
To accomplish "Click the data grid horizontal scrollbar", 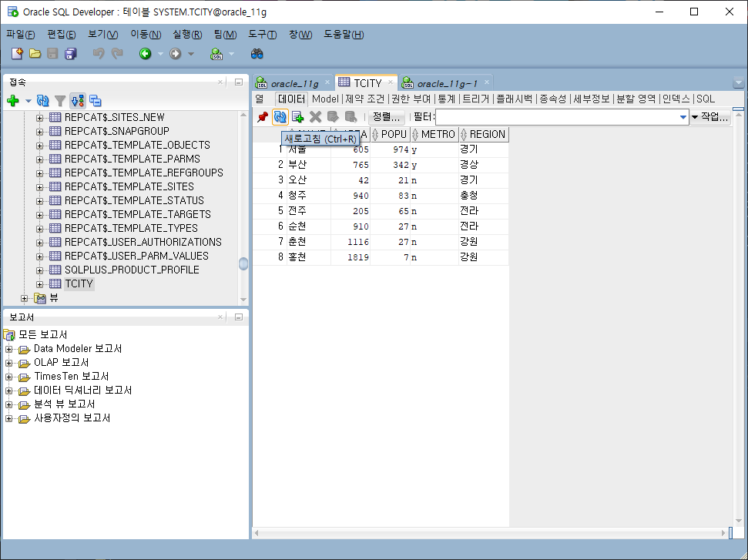I will pyautogui.click(x=490, y=533).
